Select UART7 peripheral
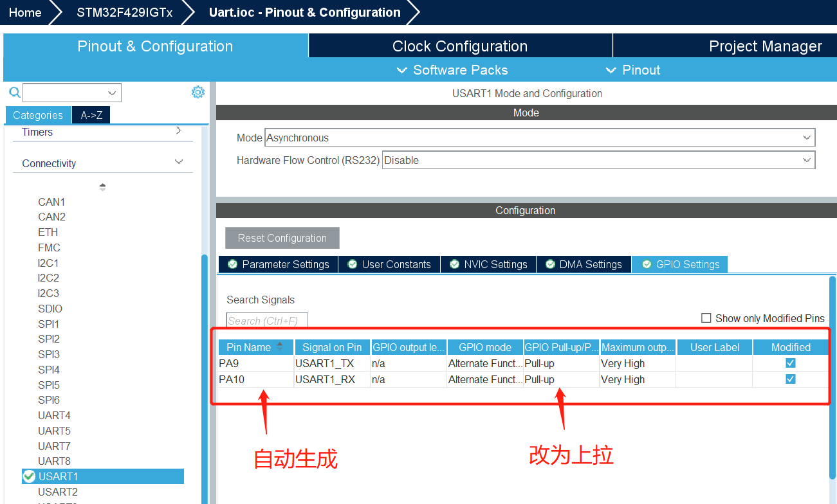This screenshot has height=504, width=837. pyautogui.click(x=54, y=446)
